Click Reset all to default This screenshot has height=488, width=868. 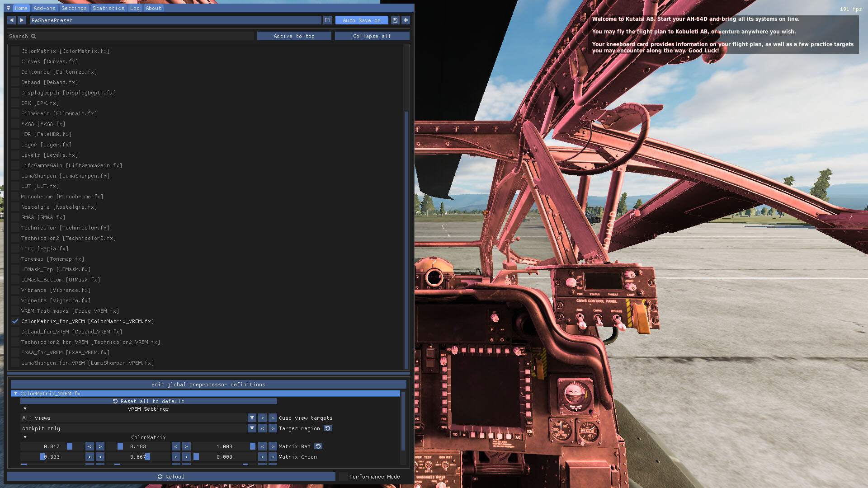click(x=148, y=401)
